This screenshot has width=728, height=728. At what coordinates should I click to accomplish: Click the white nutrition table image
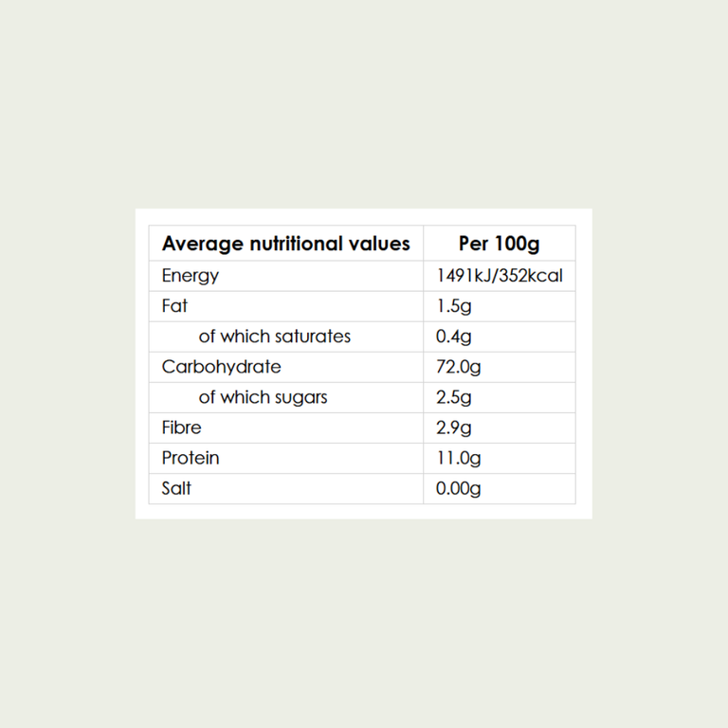click(x=364, y=364)
